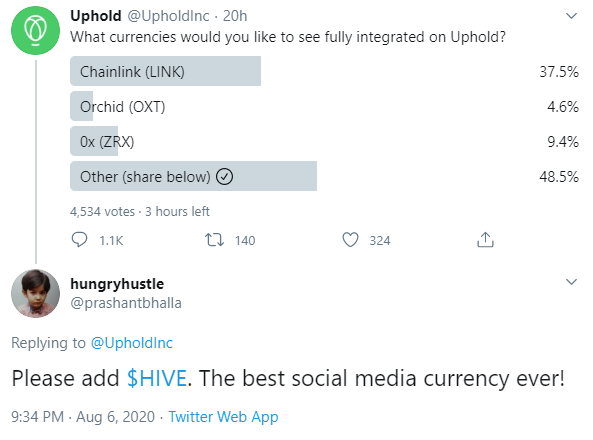This screenshot has height=440, width=593.
Task: Open the share upload icon
Action: click(485, 239)
